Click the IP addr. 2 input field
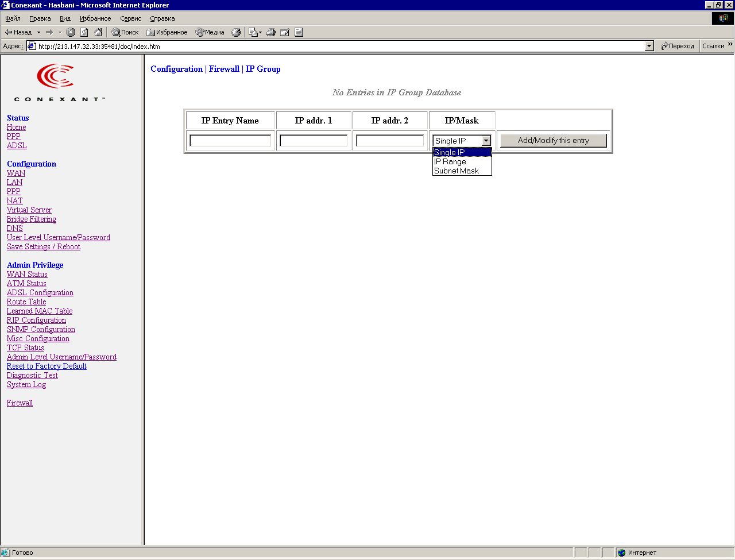 390,141
